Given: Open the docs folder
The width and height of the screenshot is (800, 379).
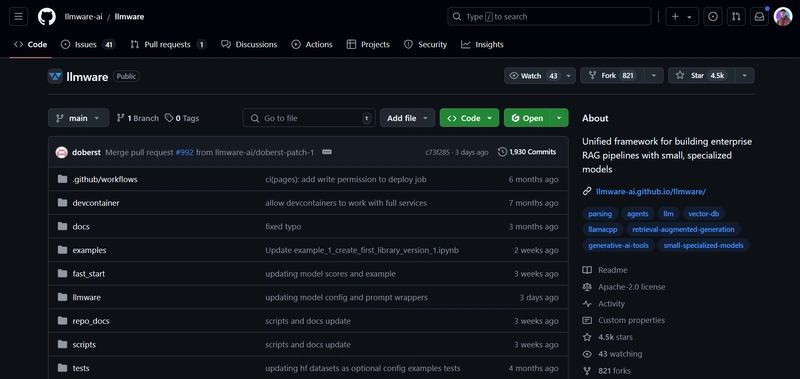Looking at the screenshot, I should pyautogui.click(x=81, y=226).
